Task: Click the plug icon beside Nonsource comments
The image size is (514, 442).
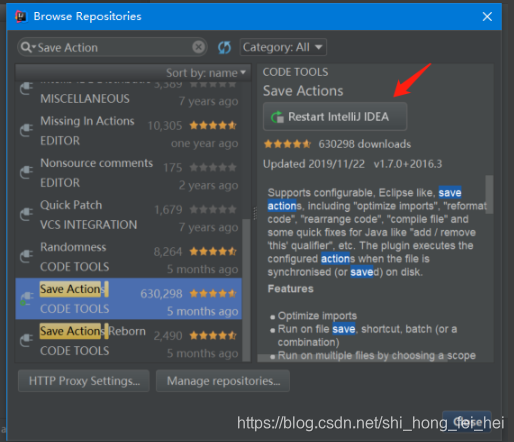Action: coord(26,172)
